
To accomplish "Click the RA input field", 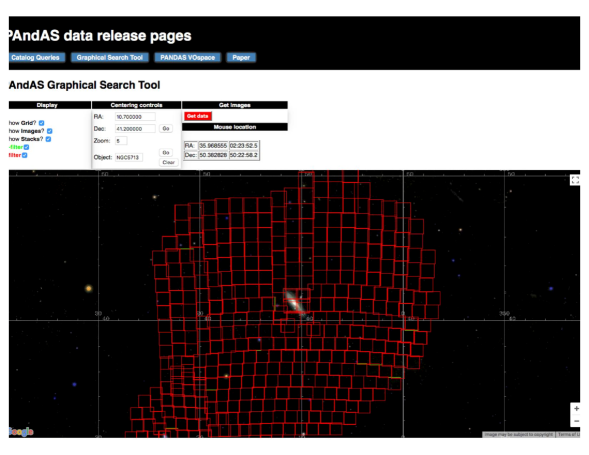I will [135, 117].
